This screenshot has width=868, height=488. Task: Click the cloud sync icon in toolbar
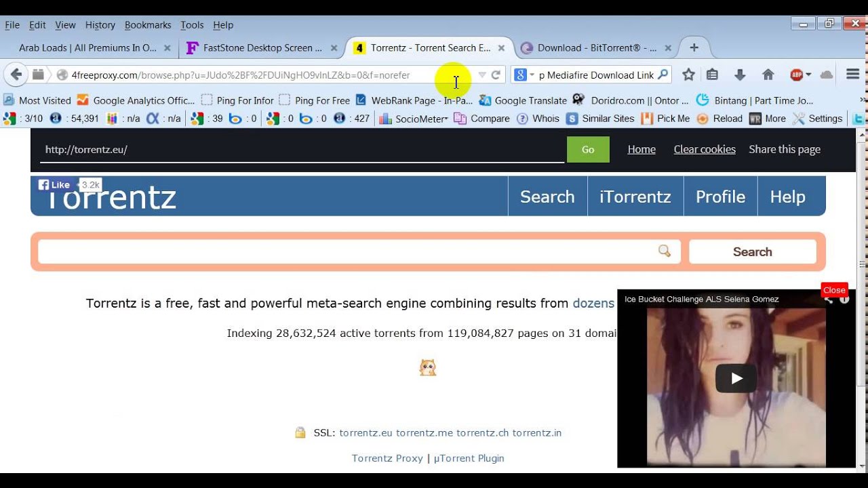(826, 75)
